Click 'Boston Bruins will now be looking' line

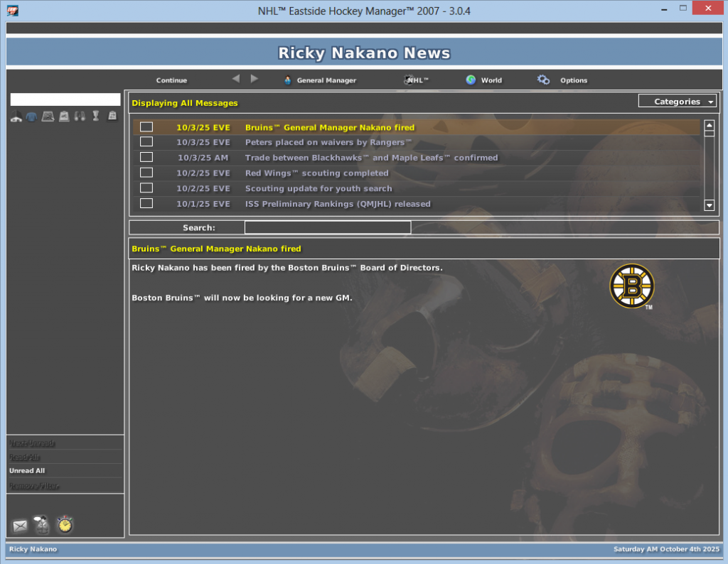pos(242,298)
